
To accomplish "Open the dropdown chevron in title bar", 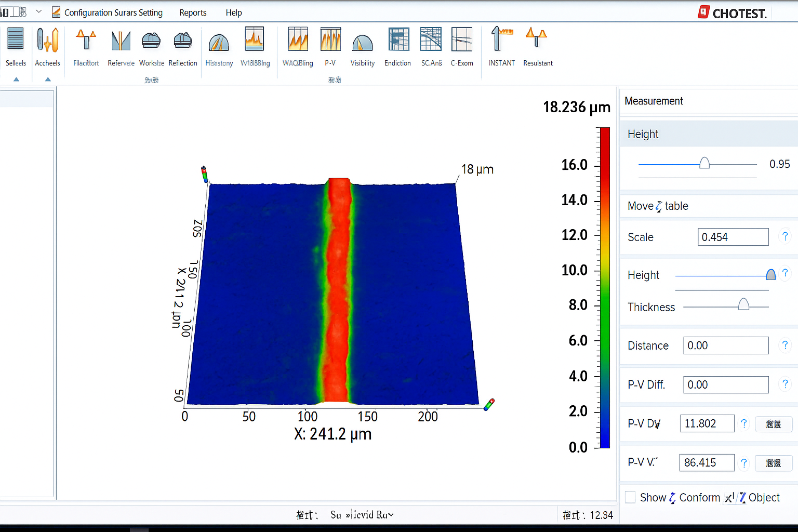I will (x=38, y=11).
